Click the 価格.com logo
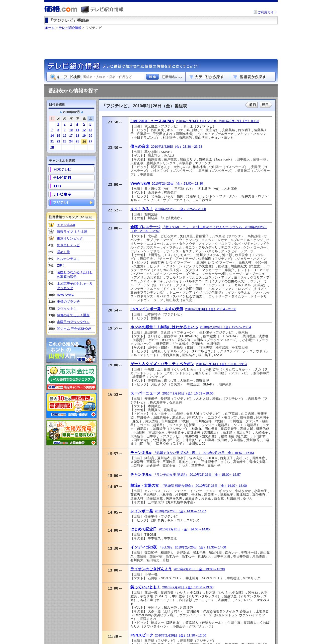 pos(61,9)
